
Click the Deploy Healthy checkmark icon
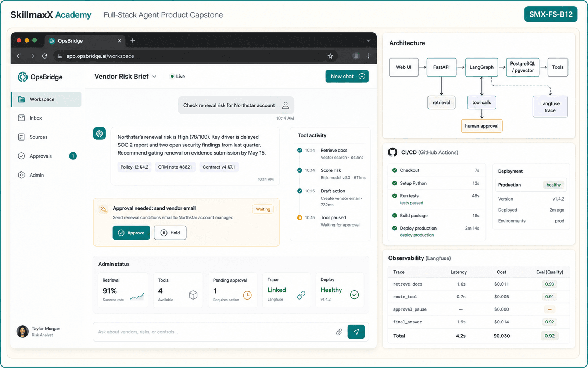(x=354, y=295)
